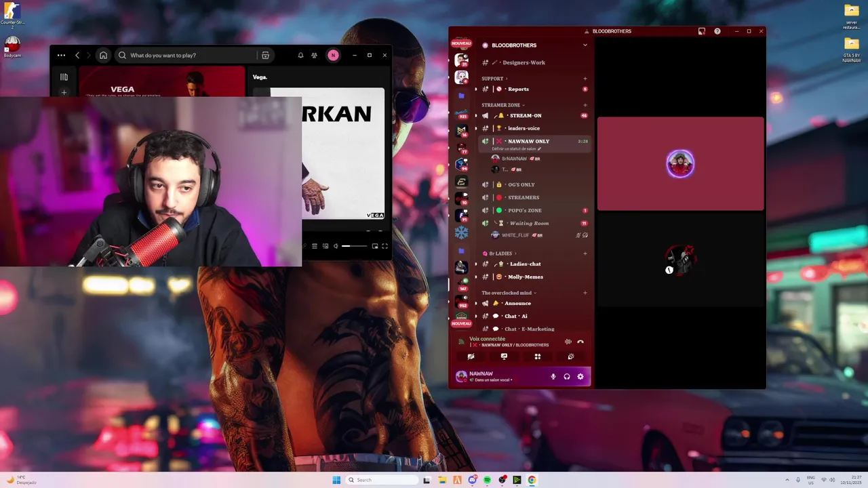868x488 pixels.
Task: Open the Spotify profile avatar N
Action: tap(333, 56)
